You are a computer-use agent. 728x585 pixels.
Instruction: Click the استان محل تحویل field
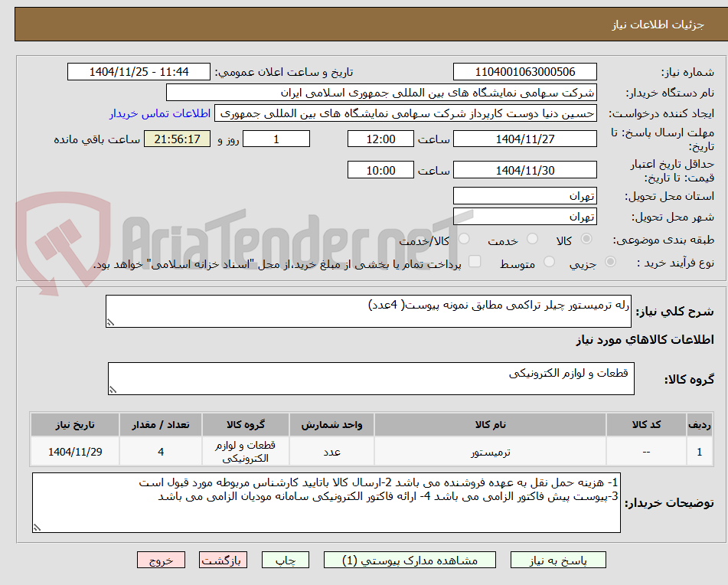point(524,196)
